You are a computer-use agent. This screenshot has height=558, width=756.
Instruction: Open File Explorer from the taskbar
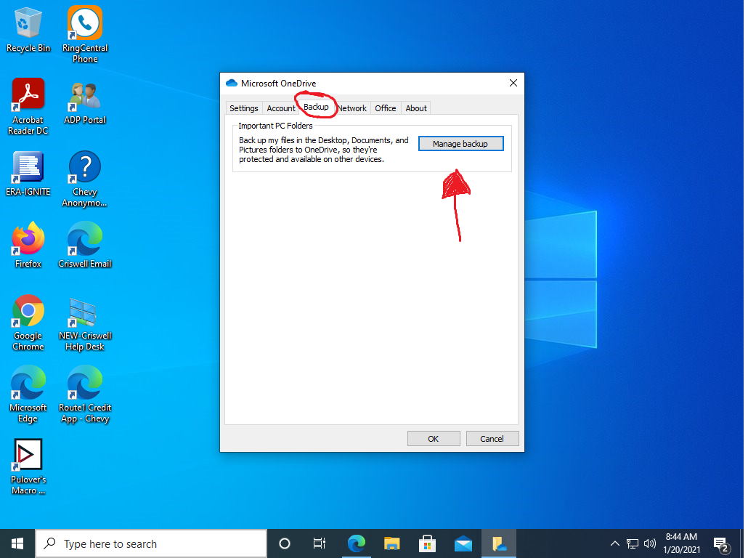pyautogui.click(x=391, y=544)
